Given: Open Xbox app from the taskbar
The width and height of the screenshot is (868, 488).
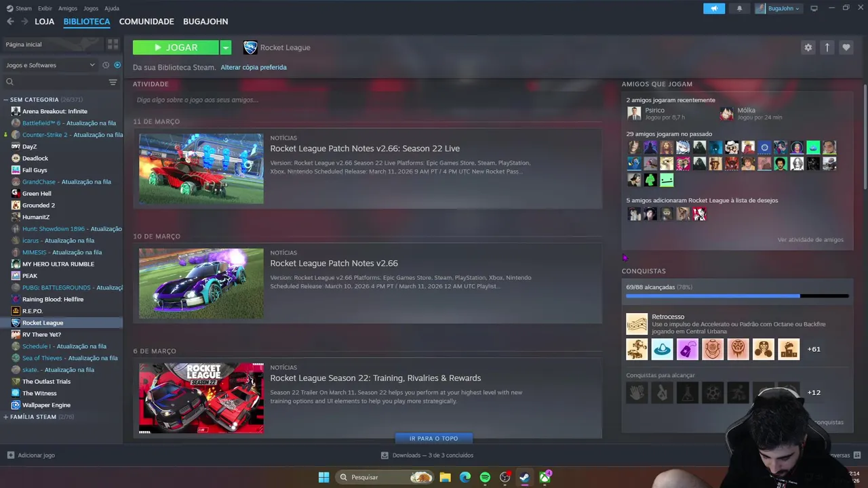Looking at the screenshot, I should click(x=545, y=477).
